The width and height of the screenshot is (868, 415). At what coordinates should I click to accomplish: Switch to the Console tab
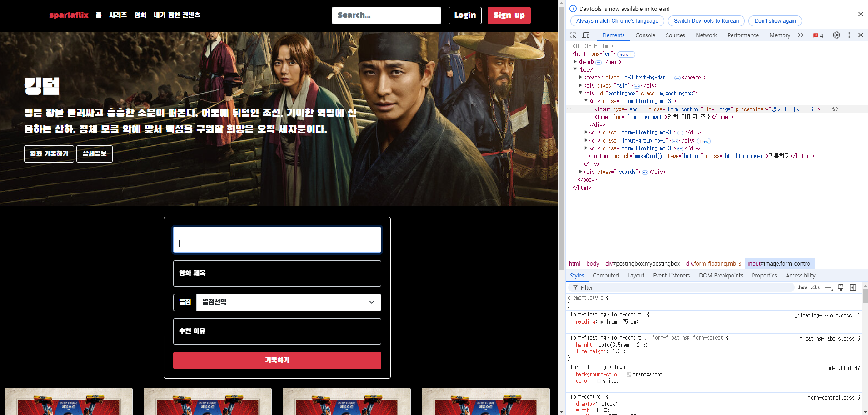(x=645, y=35)
